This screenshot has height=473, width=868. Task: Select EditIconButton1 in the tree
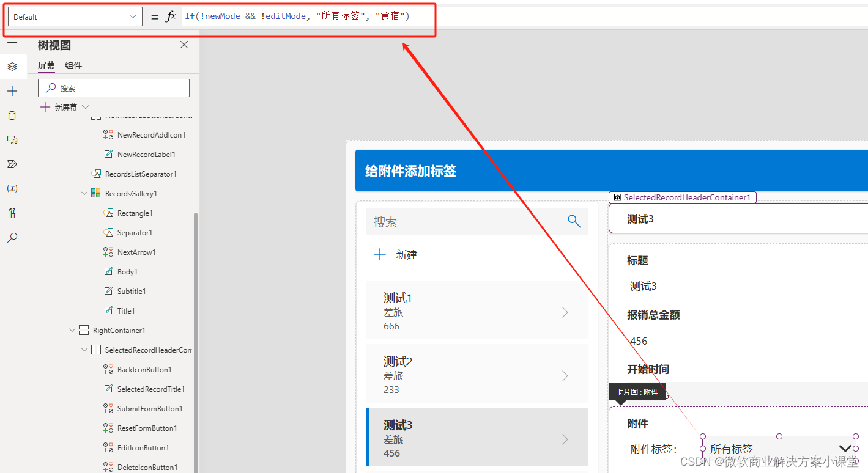[x=143, y=447]
